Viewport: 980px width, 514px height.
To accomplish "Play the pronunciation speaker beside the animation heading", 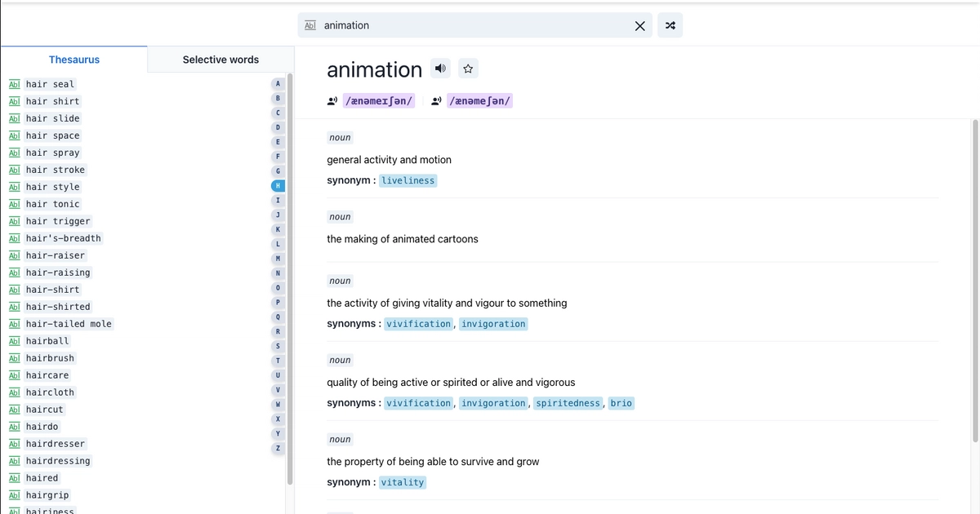I will (x=440, y=68).
